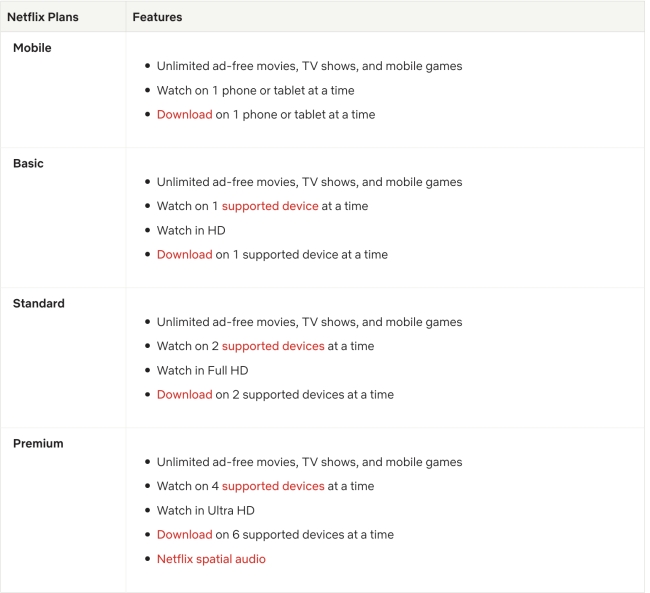Screen dimensions: 650x593
Task: Open the Download link in the Mobile plan
Action: [184, 115]
